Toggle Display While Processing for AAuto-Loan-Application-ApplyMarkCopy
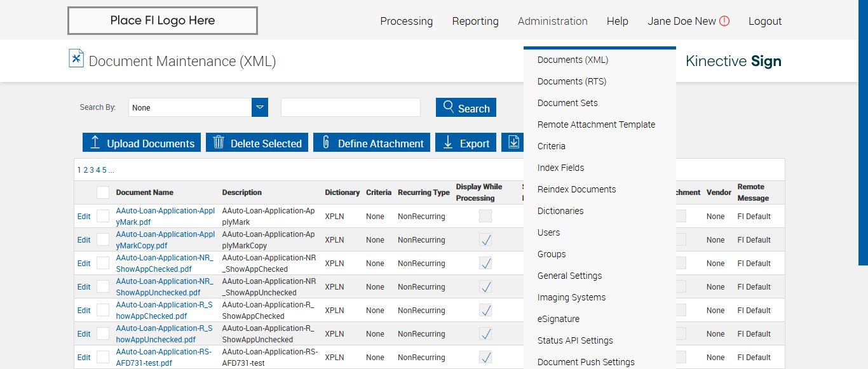 [x=485, y=239]
